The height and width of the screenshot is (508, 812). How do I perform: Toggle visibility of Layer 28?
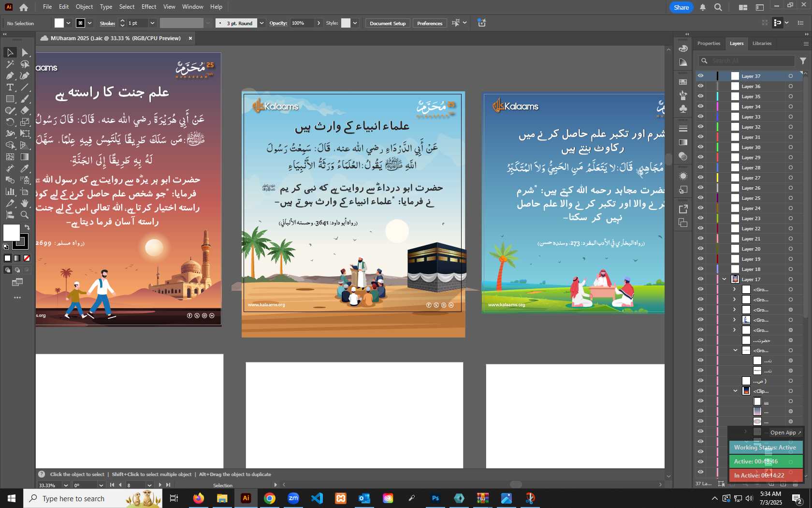coord(700,167)
